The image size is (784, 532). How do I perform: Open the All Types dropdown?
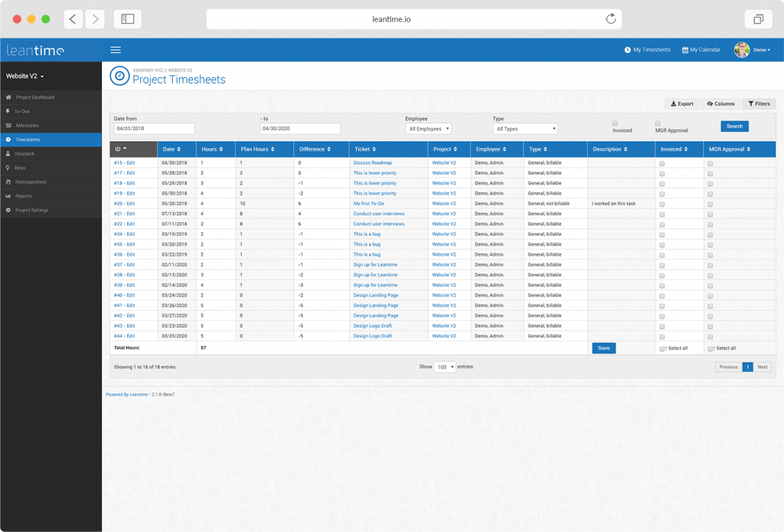[525, 129]
